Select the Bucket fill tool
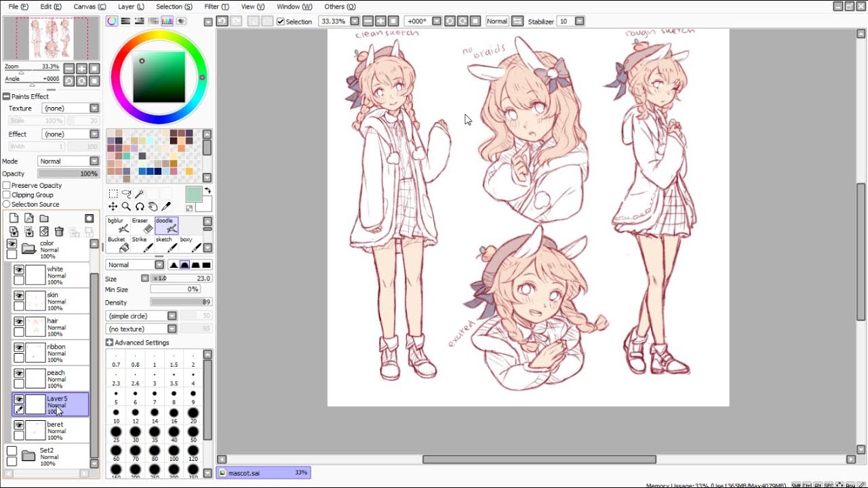Viewport: 868px width, 488px height. 119,244
